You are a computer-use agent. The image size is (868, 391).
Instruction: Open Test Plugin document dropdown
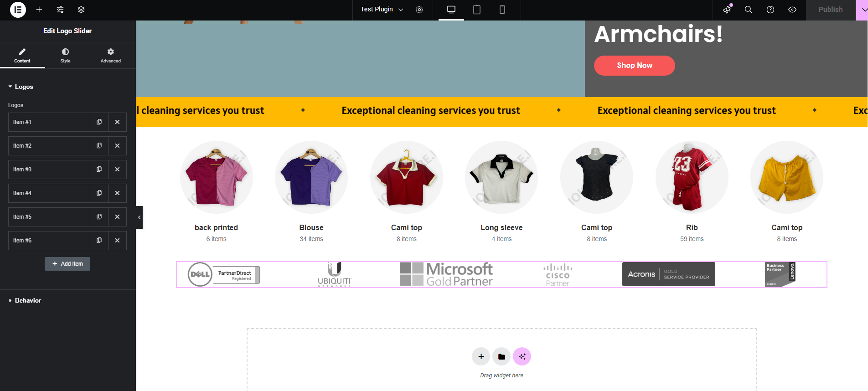tap(382, 10)
